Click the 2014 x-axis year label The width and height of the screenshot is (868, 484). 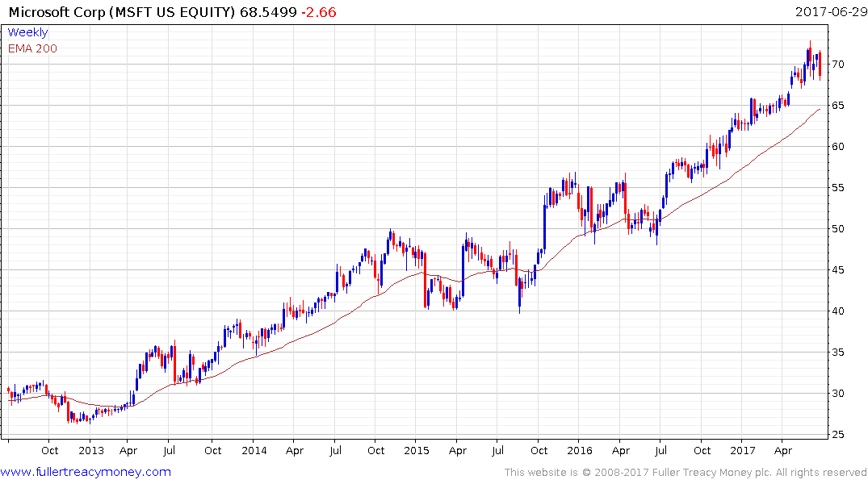254,450
